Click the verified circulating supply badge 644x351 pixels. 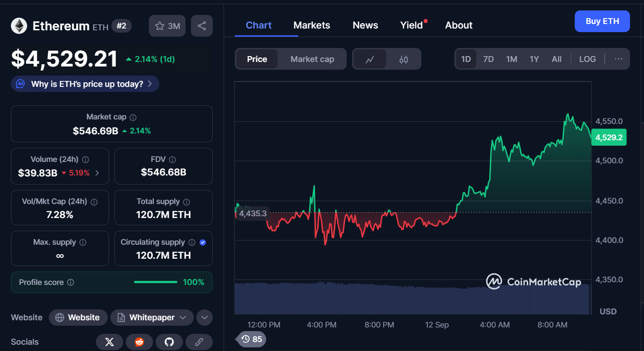[x=203, y=242]
